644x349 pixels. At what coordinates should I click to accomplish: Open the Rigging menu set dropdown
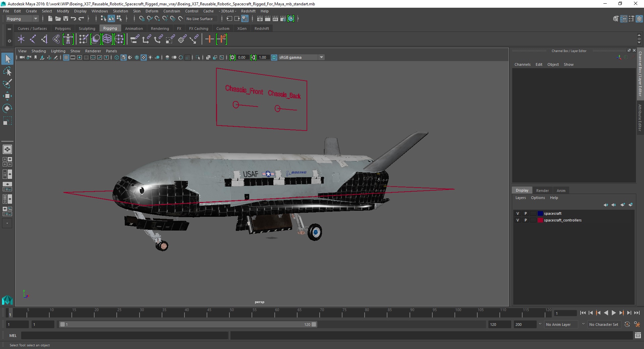[22, 19]
